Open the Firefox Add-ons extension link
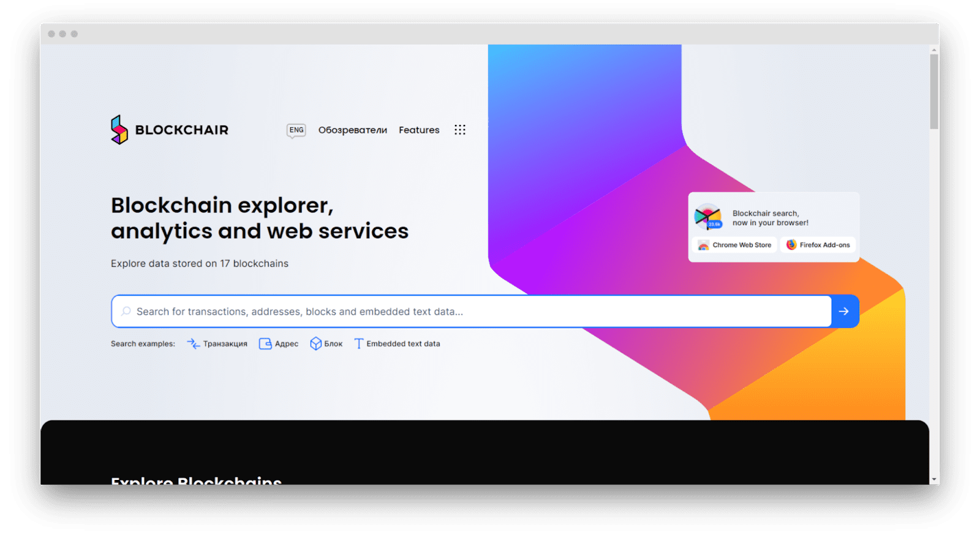The height and width of the screenshot is (543, 980). (818, 245)
